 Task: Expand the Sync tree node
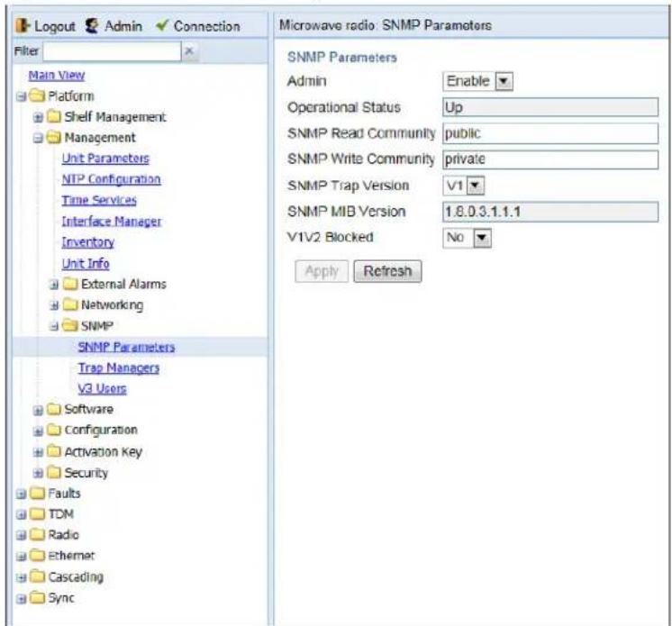[x=22, y=599]
